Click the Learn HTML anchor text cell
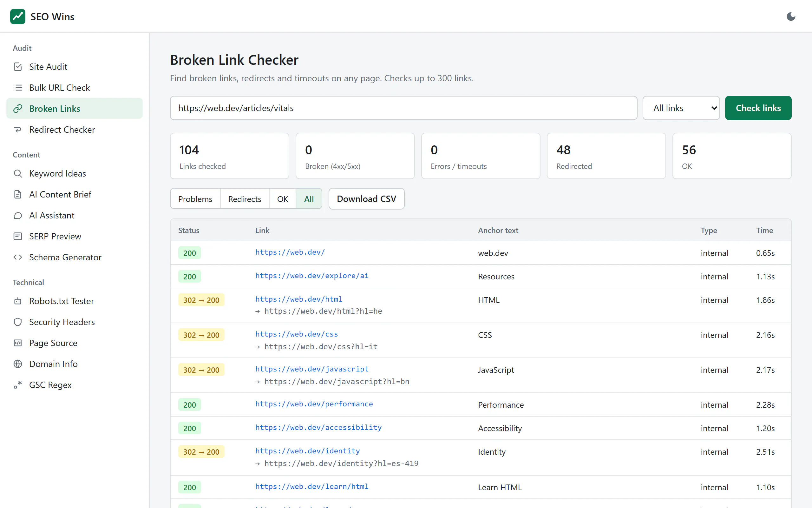This screenshot has width=812, height=508. pyautogui.click(x=500, y=487)
